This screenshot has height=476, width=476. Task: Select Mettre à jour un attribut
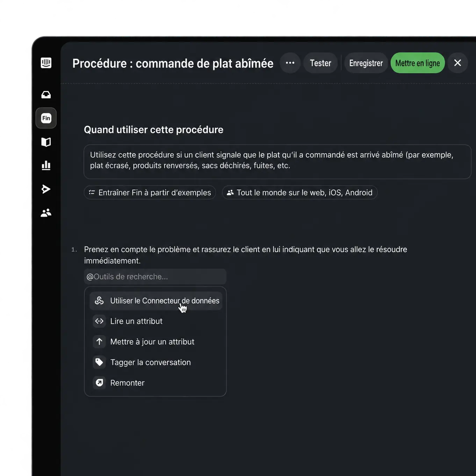coord(156,342)
